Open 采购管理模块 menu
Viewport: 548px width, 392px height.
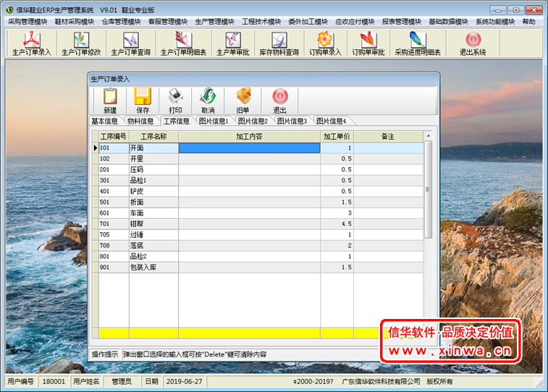pyautogui.click(x=28, y=22)
